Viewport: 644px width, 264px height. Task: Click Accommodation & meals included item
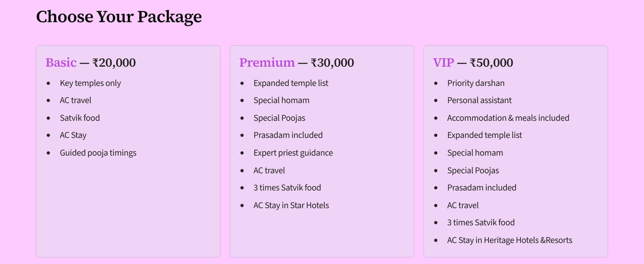tap(508, 118)
